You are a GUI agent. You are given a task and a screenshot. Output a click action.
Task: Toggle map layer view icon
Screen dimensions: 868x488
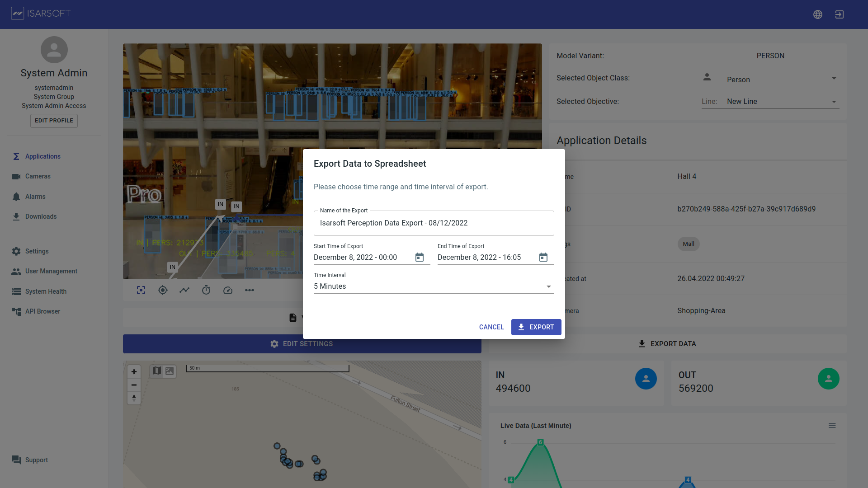tap(157, 371)
